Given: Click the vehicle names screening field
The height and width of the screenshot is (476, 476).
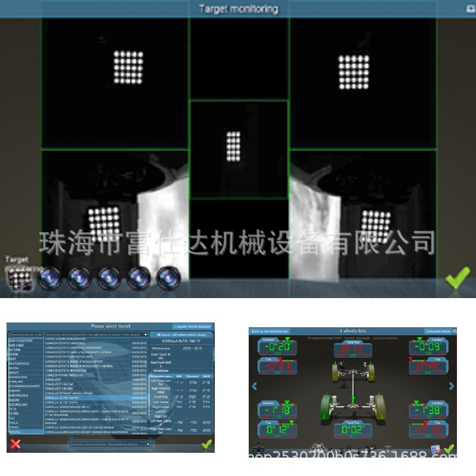Looking at the screenshot, I should pos(96,334).
